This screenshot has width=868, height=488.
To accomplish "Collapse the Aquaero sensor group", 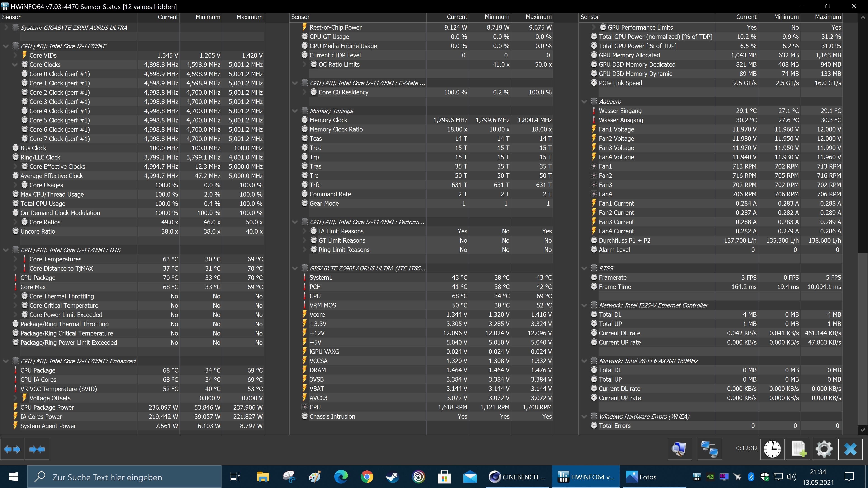I will 584,102.
